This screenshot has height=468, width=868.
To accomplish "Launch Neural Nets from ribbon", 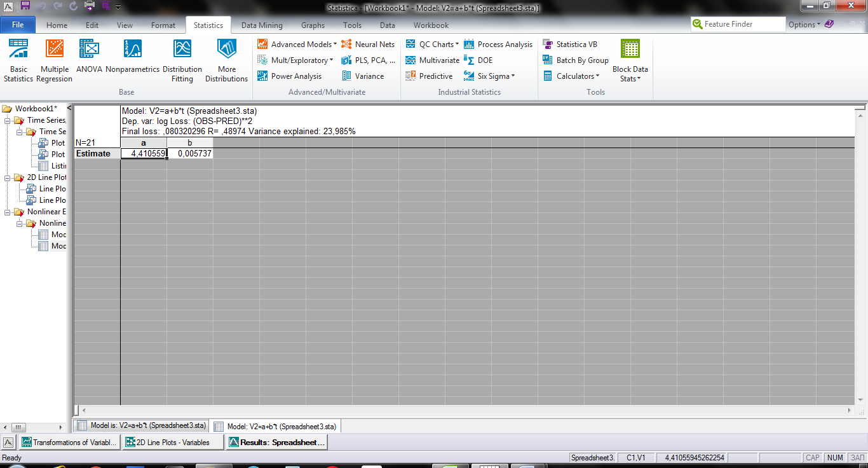I will click(x=368, y=45).
